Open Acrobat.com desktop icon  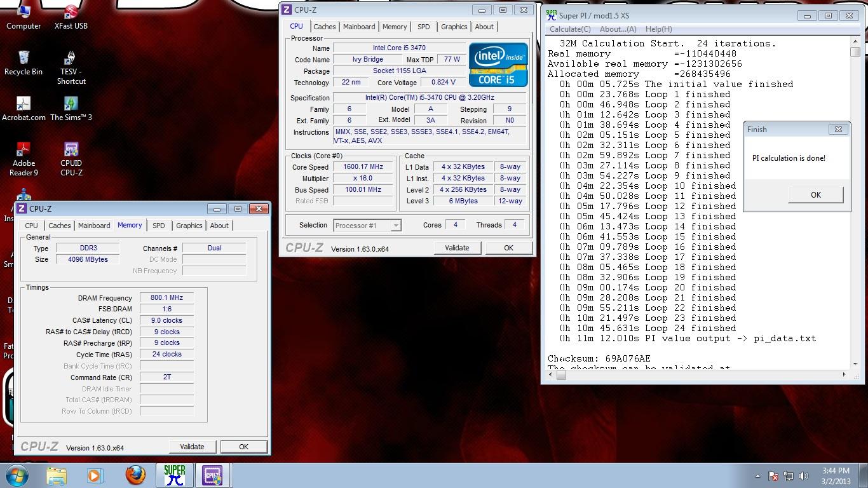24,109
